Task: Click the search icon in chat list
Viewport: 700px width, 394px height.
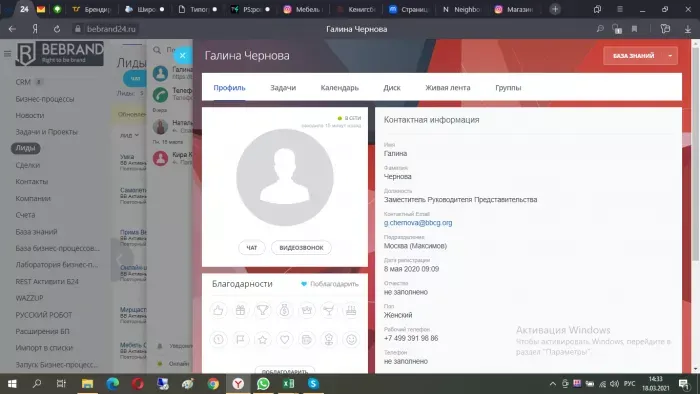Action: click(157, 50)
